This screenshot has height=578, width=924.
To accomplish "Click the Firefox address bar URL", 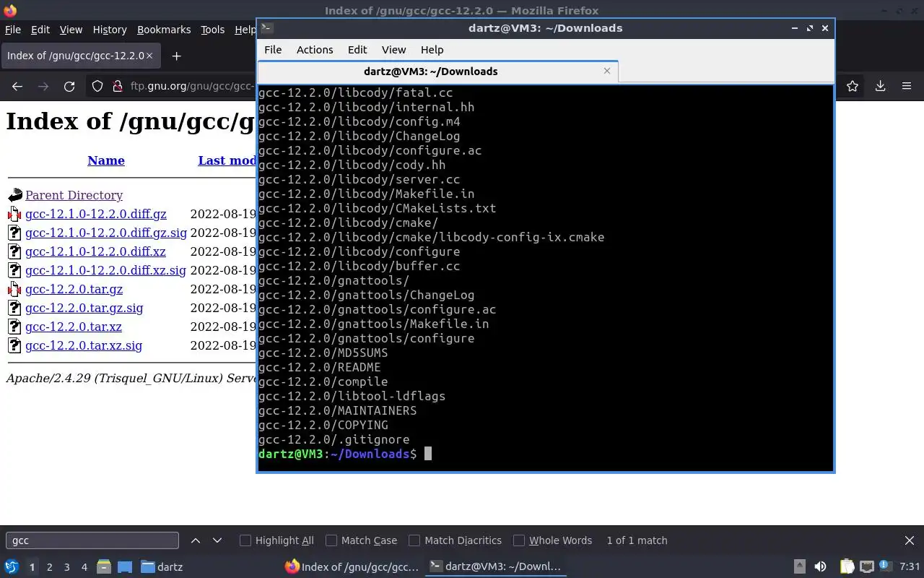I will coord(191,86).
